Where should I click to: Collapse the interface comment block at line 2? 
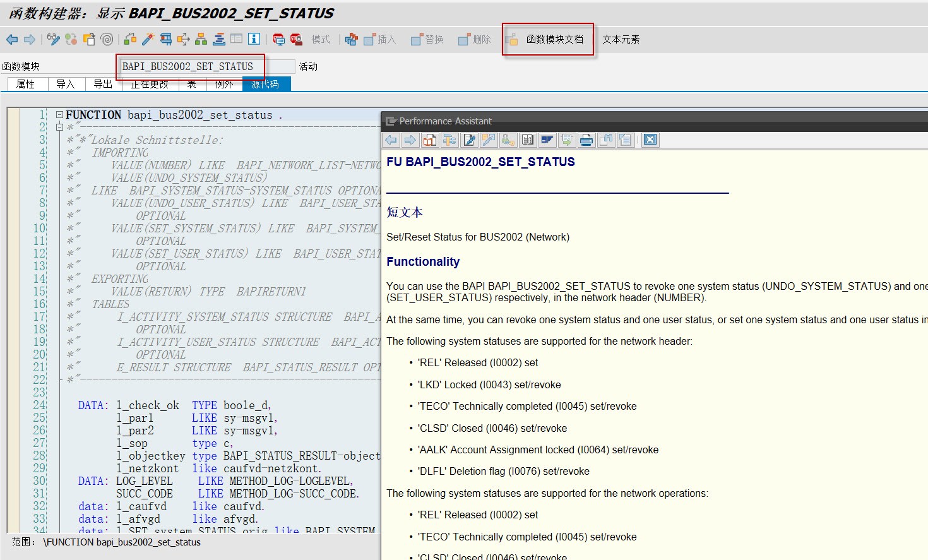click(x=60, y=127)
